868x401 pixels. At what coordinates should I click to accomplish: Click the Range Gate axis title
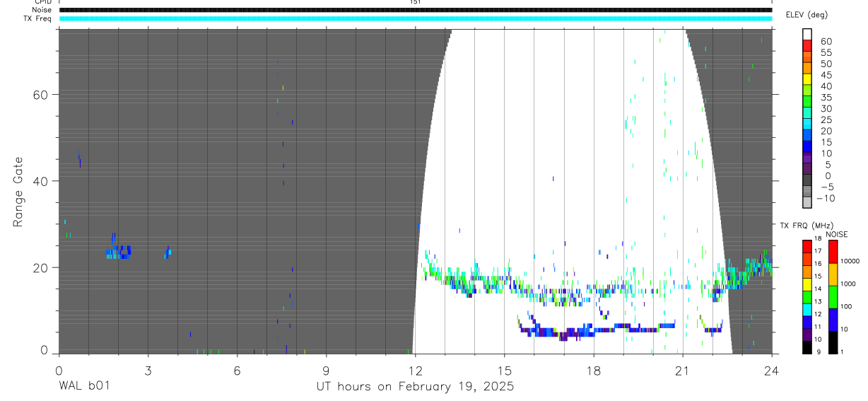19,192
